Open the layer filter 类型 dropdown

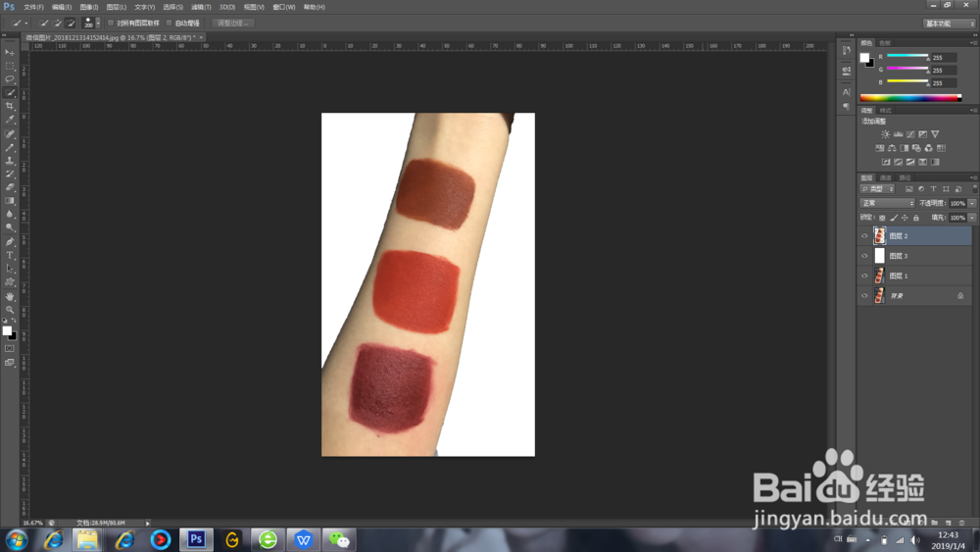(x=877, y=189)
